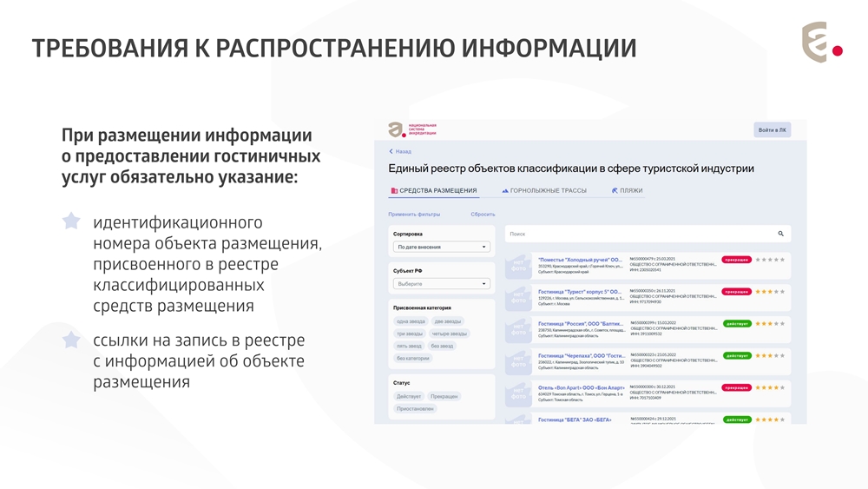Switch to Пляжи tab

pos(628,190)
